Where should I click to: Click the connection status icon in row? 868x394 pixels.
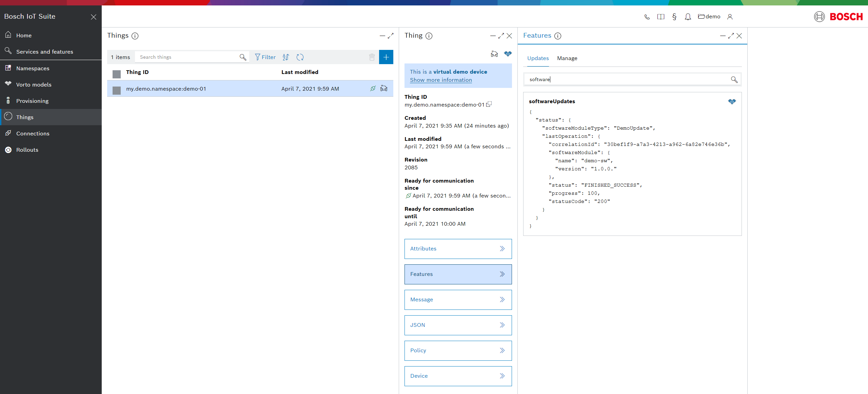click(373, 89)
